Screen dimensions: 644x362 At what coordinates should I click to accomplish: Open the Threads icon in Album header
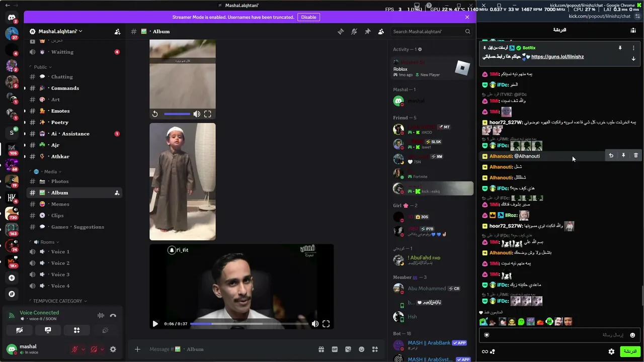tap(341, 31)
